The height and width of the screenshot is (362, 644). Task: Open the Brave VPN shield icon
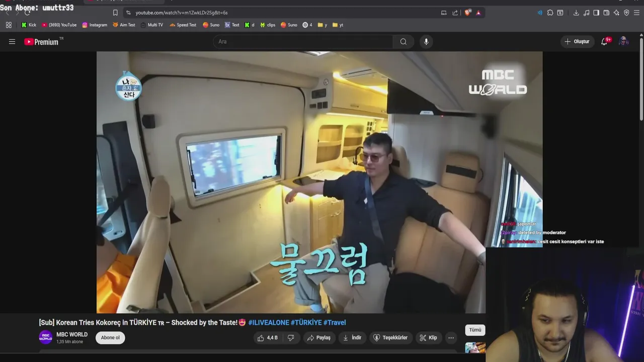pos(626,13)
